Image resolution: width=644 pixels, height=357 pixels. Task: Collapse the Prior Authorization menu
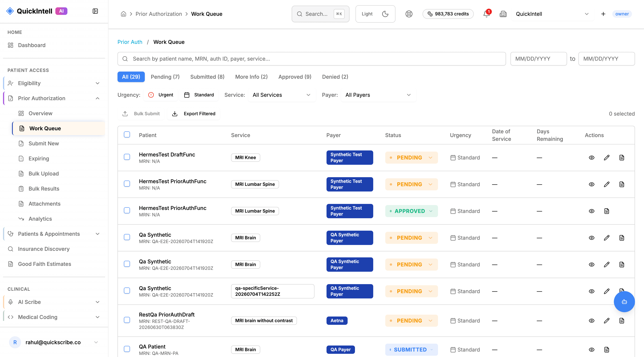tap(54, 98)
